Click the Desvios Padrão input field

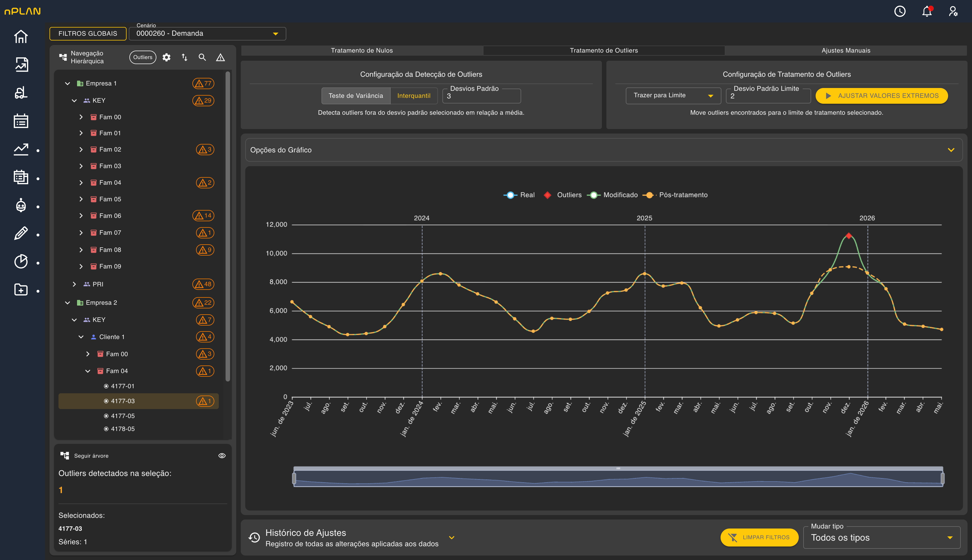[x=482, y=96]
